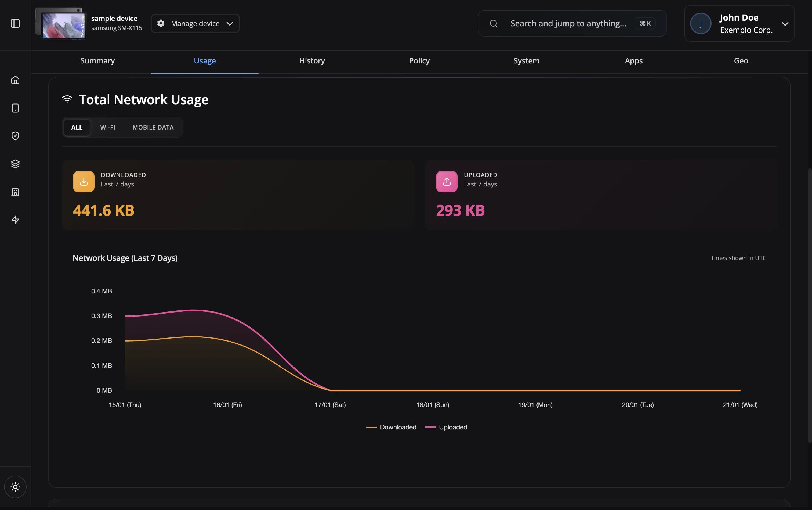
Task: Select the Devices icon in the sidebar
Action: pyautogui.click(x=15, y=108)
